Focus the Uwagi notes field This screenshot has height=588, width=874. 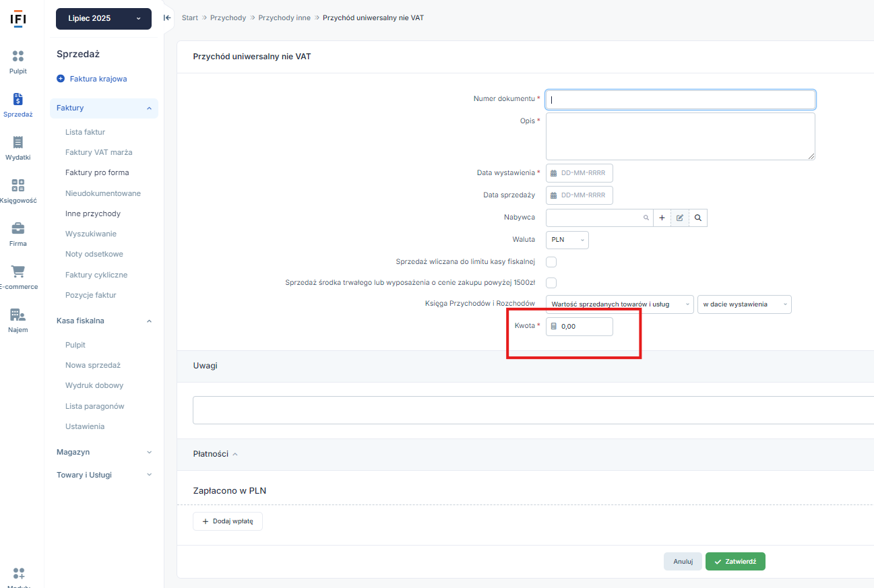coord(533,410)
